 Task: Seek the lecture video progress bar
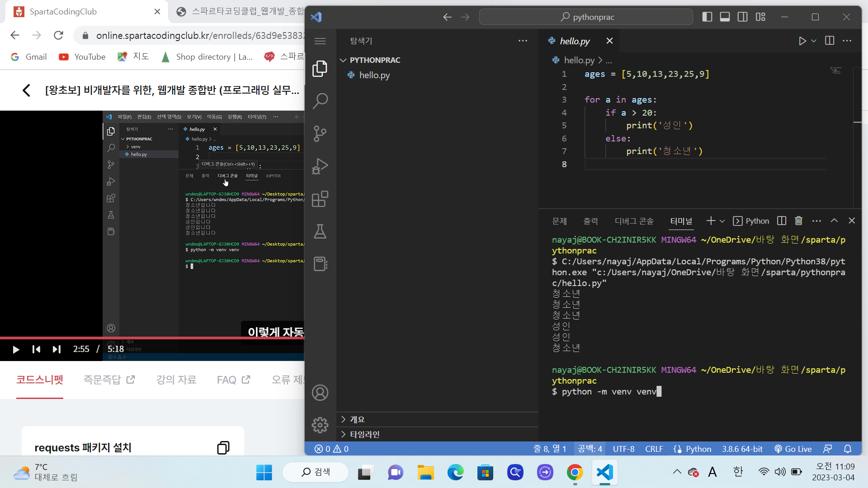tap(152, 338)
